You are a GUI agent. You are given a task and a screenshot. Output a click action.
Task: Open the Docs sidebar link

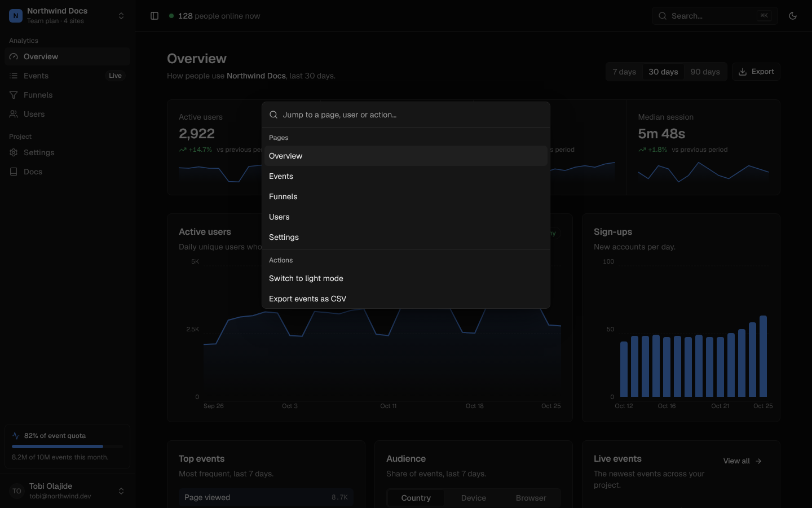click(67, 172)
